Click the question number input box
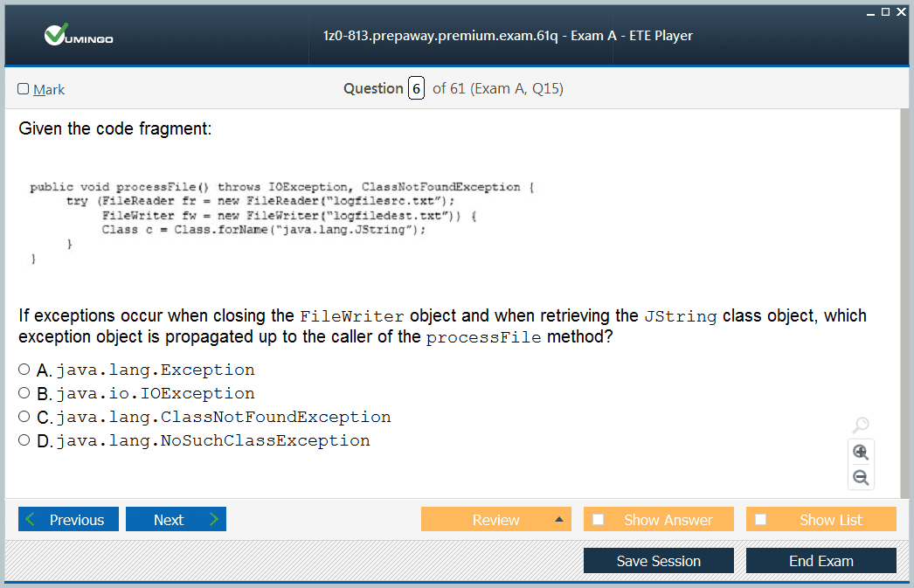 (x=416, y=88)
